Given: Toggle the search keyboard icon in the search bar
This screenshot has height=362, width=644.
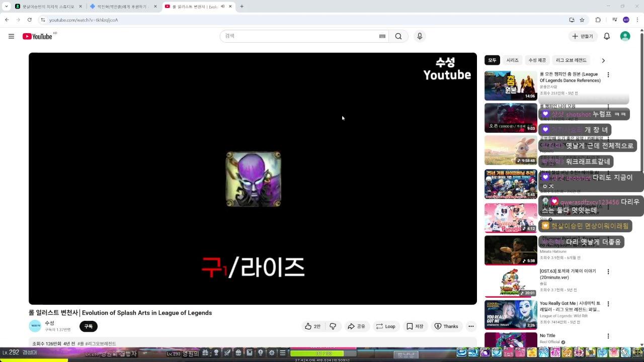Looking at the screenshot, I should click(382, 36).
